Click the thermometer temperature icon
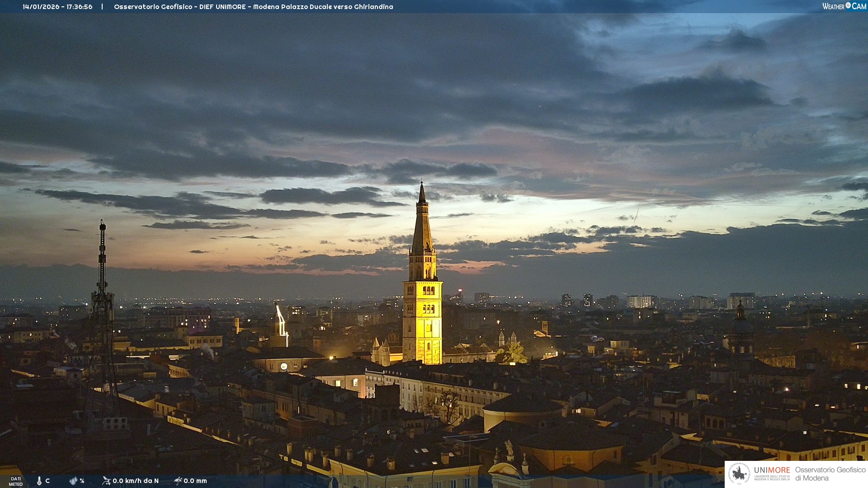This screenshot has height=488, width=868. [39, 481]
